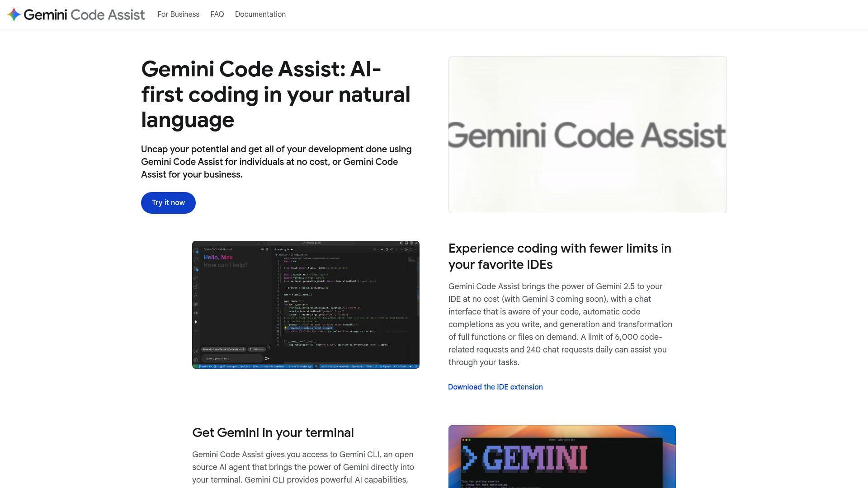Open the hello_world breadcrumb dropdown
Screen dimensions: 868x488
300,254
